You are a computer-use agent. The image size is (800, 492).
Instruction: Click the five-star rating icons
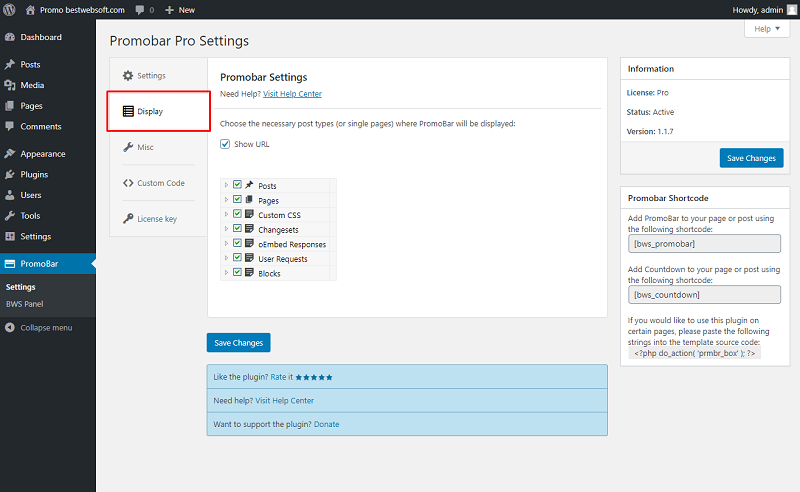tap(314, 377)
